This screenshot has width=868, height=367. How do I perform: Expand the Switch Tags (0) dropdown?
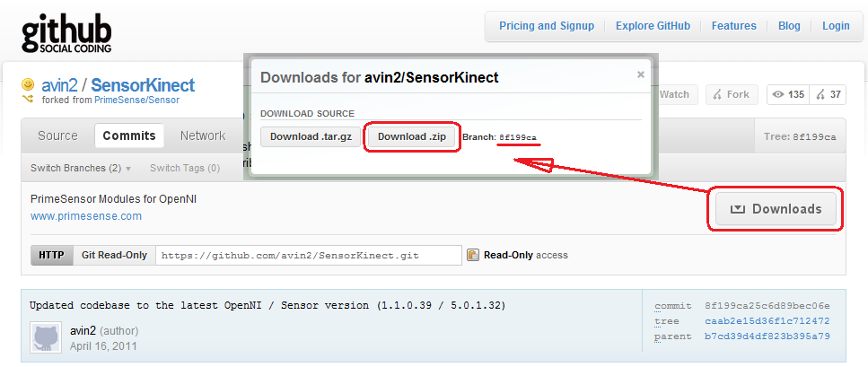click(x=185, y=168)
